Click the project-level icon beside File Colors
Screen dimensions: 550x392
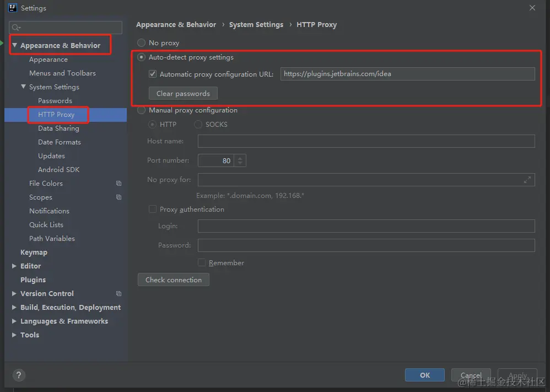point(118,183)
